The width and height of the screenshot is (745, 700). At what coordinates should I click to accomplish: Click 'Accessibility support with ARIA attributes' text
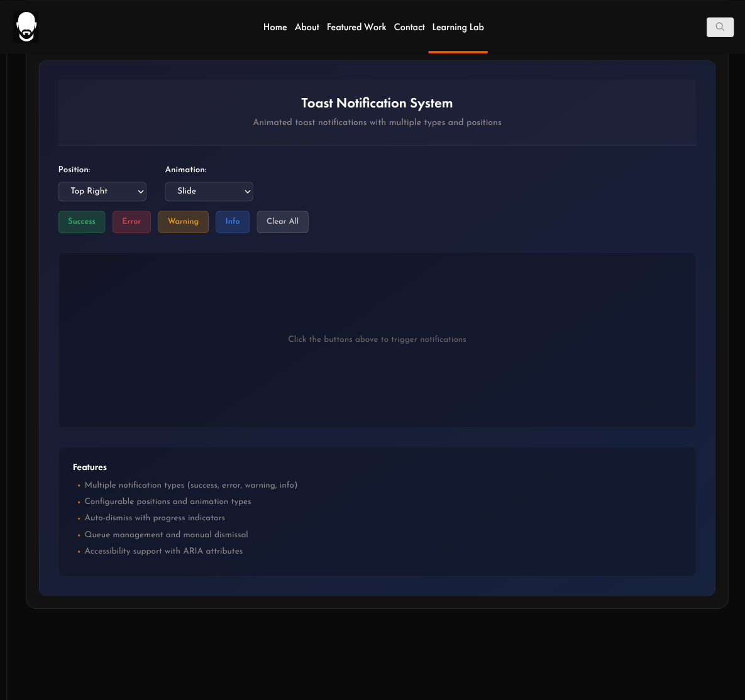pyautogui.click(x=163, y=551)
